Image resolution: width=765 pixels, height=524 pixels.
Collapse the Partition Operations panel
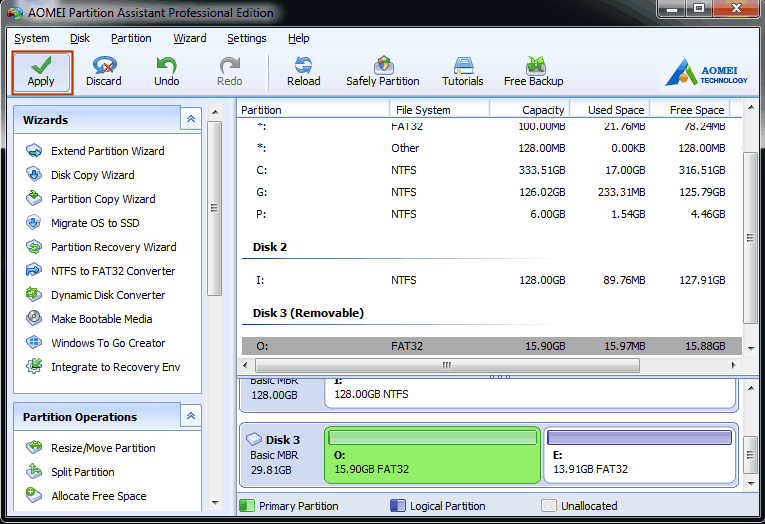[x=191, y=416]
